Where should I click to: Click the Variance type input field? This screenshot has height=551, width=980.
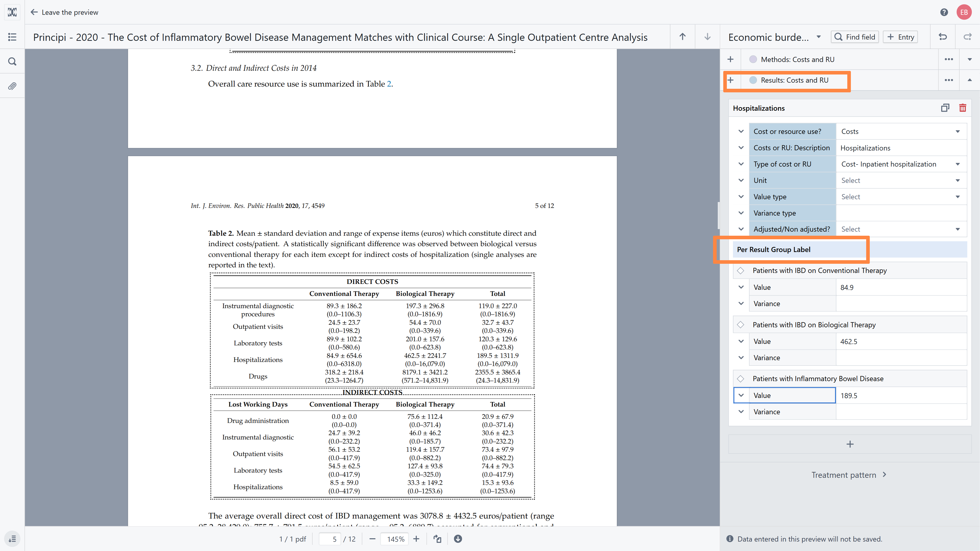click(x=901, y=213)
